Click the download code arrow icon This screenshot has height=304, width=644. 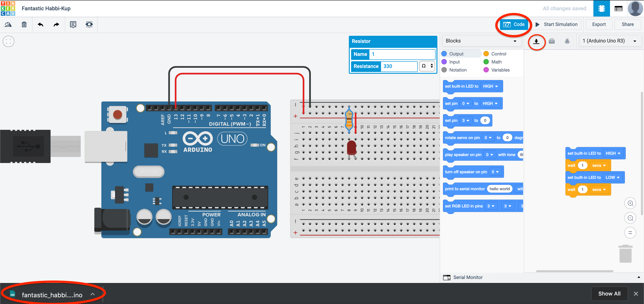(536, 41)
